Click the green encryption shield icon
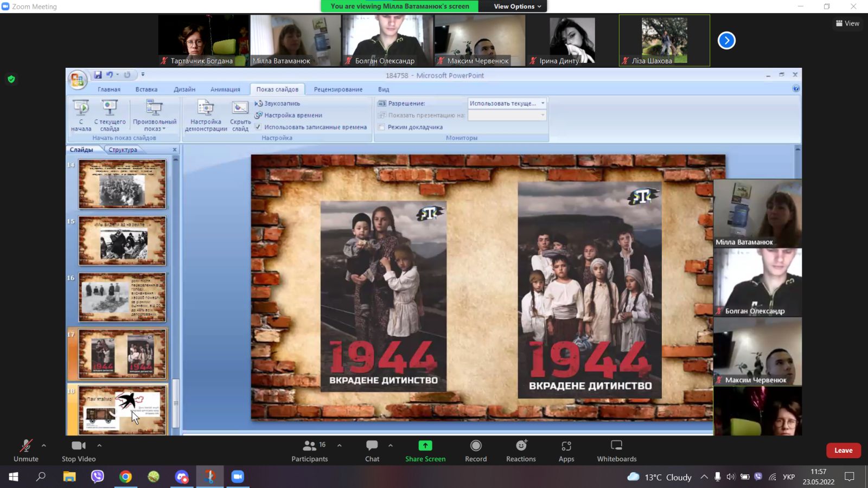 (x=11, y=79)
